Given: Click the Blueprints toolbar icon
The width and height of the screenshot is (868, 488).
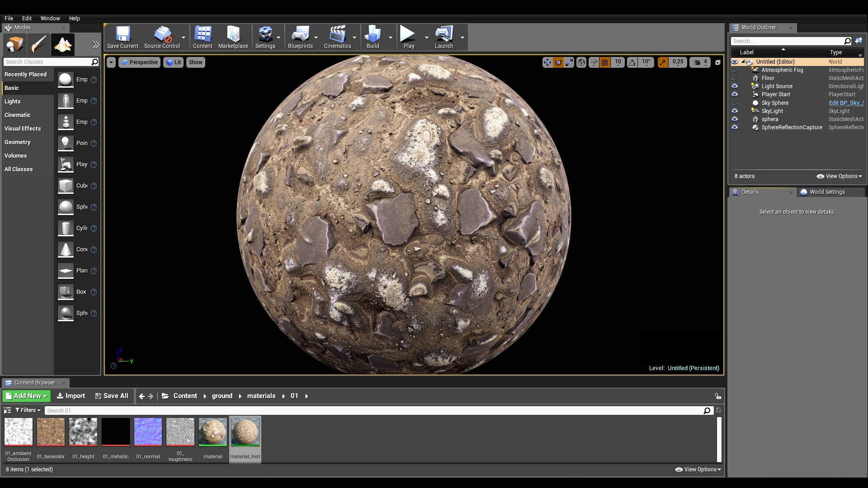Looking at the screenshot, I should [300, 37].
